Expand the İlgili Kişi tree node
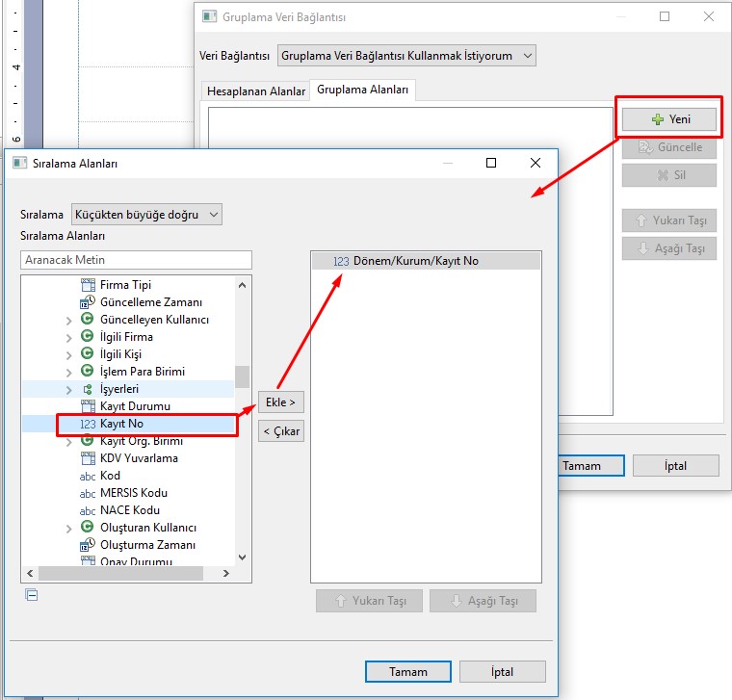 [x=68, y=354]
